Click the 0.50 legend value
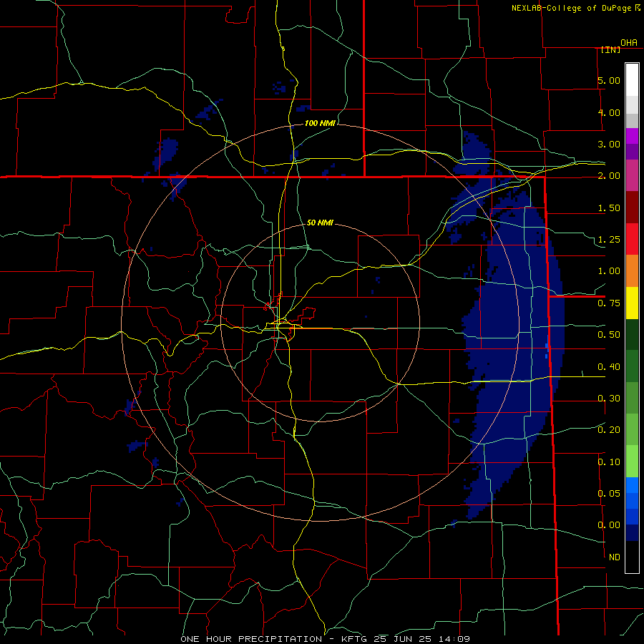 609,335
